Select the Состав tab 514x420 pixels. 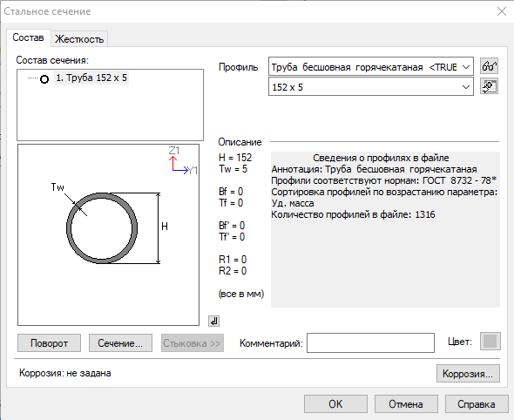click(28, 37)
